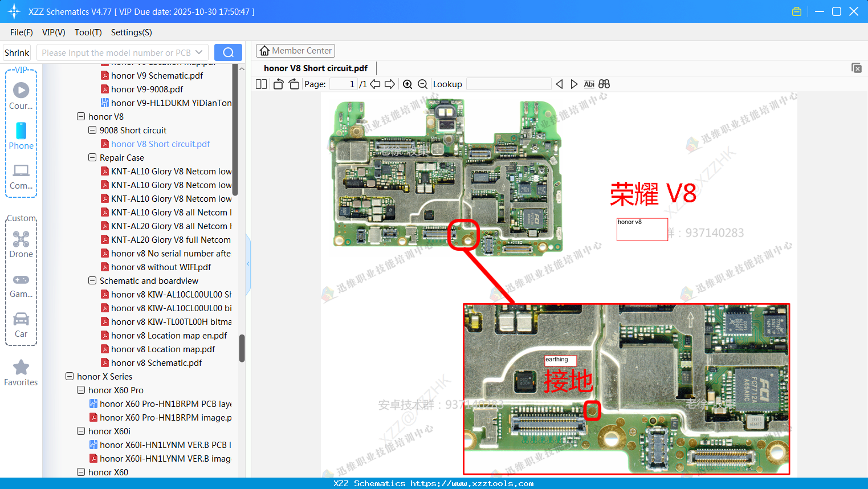Viewport: 868px width, 489px height.
Task: Open honor v8 KIW-TL00TL00H bitmap file
Action: pos(166,322)
